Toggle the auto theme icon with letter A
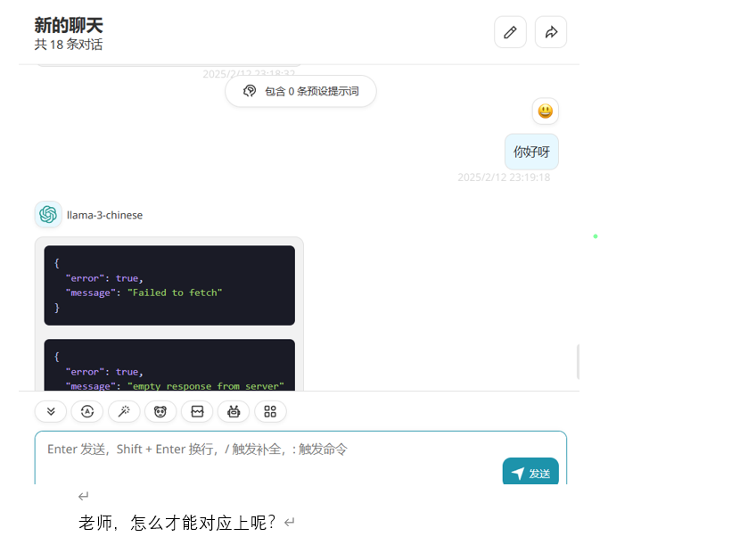 pyautogui.click(x=87, y=411)
